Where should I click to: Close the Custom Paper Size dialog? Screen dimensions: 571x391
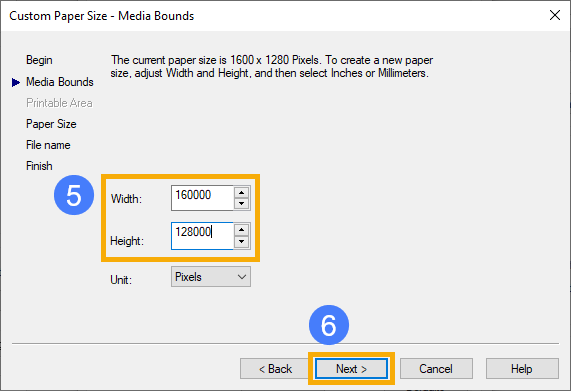tap(555, 15)
